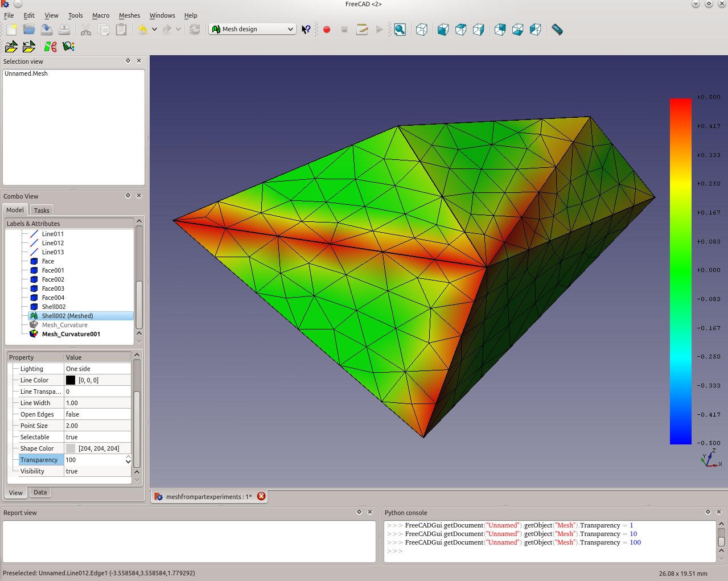Open the View menu

coord(51,15)
